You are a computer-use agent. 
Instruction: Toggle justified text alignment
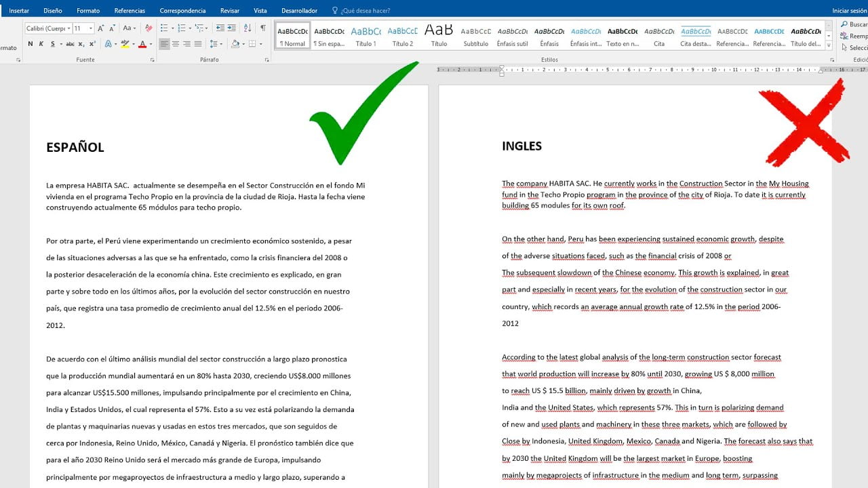point(197,44)
